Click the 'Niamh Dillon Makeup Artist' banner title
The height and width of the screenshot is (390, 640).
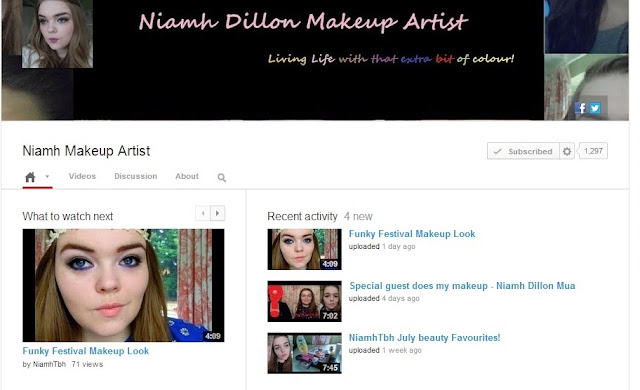pos(304,21)
